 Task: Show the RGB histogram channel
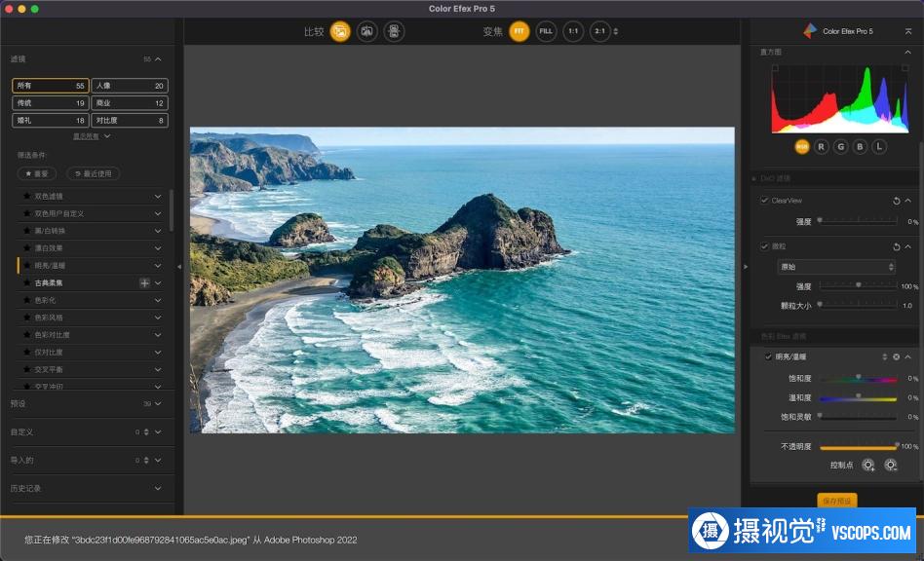(x=802, y=146)
